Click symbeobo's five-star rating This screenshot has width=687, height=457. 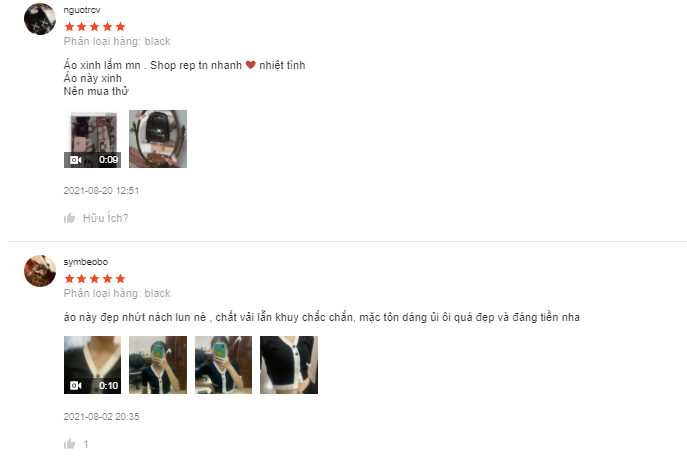point(95,279)
